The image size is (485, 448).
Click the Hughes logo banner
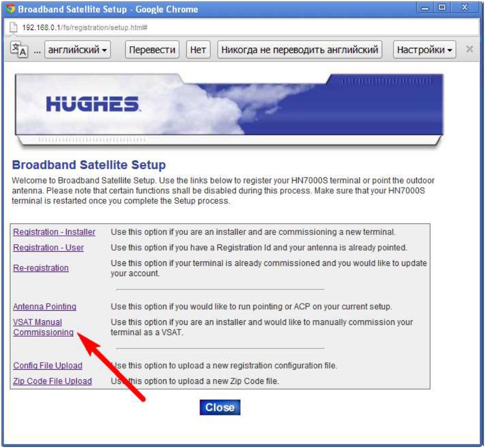[x=229, y=109]
